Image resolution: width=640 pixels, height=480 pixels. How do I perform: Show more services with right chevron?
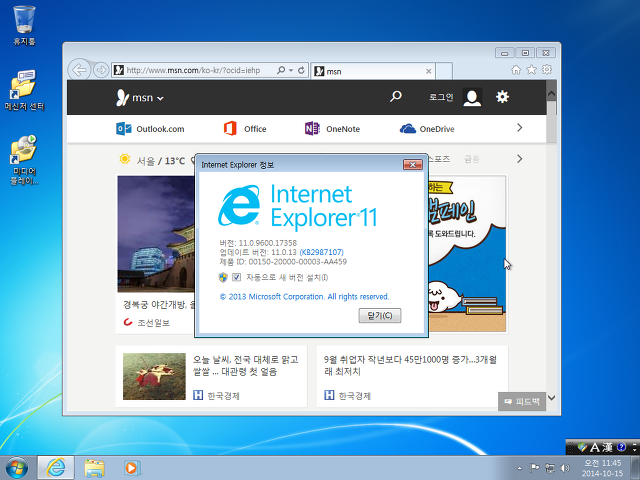[x=520, y=128]
